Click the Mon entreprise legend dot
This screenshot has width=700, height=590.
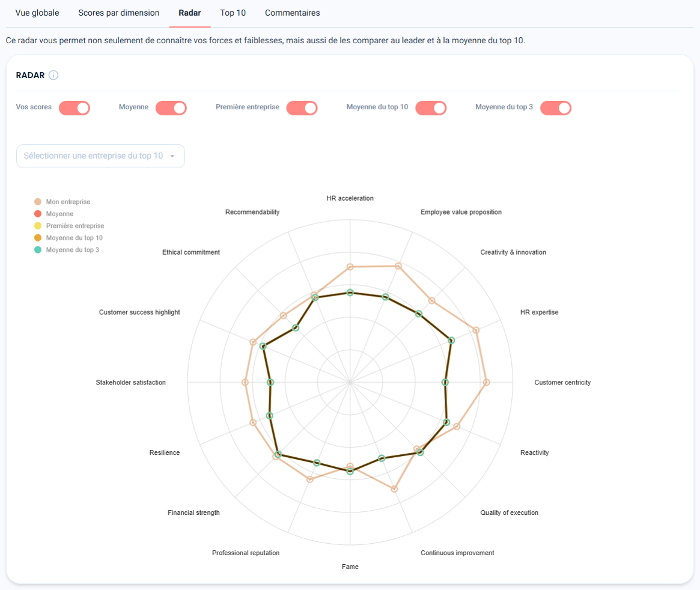pos(38,202)
